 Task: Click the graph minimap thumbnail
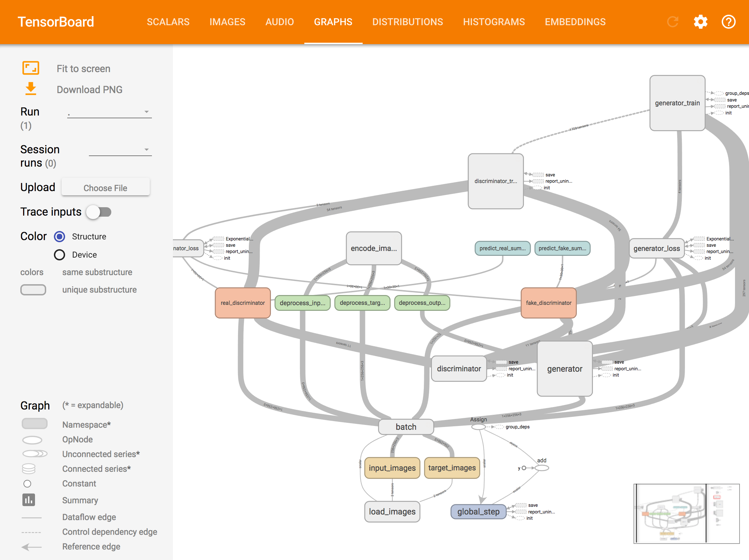coord(686,513)
